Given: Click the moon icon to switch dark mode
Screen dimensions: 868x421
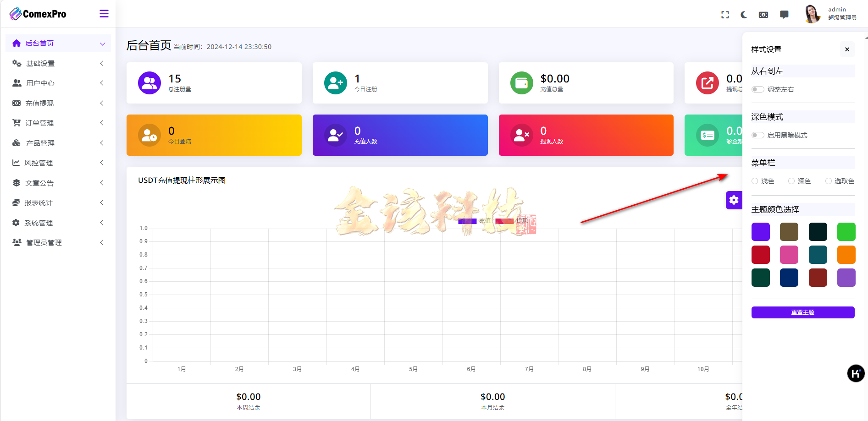Looking at the screenshot, I should coord(744,15).
